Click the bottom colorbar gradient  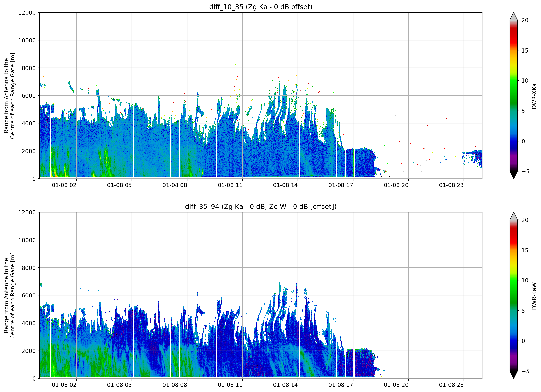click(x=514, y=295)
